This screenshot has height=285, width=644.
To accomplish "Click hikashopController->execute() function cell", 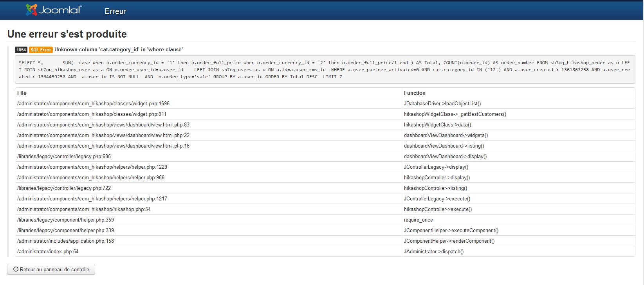I will point(518,209).
